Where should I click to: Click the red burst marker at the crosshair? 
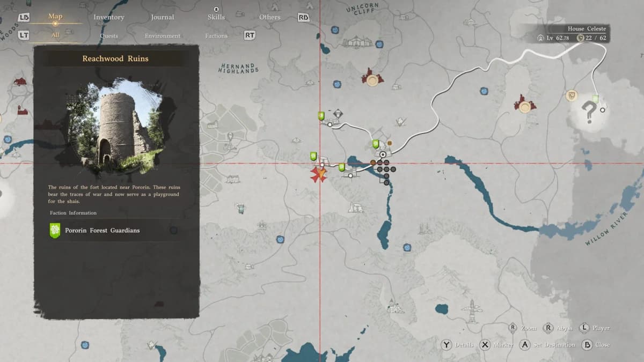pyautogui.click(x=319, y=174)
